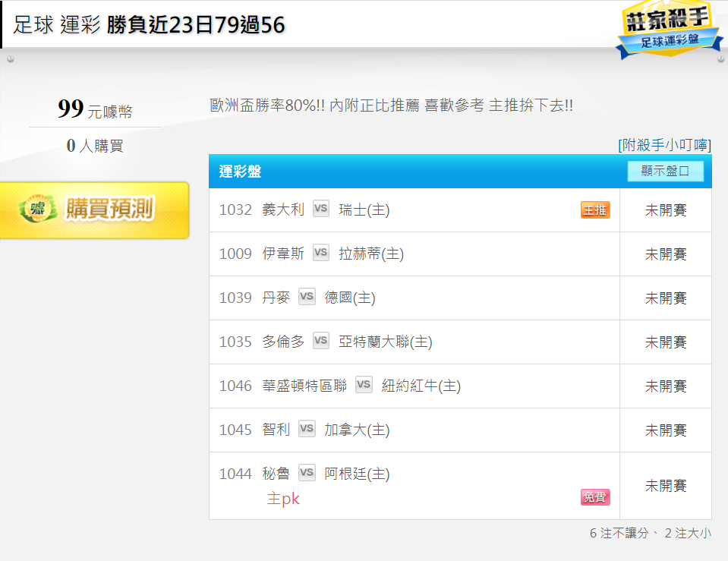This screenshot has height=561, width=728.
Task: Select team 瑞士(主) in match 1032
Action: click(x=364, y=210)
